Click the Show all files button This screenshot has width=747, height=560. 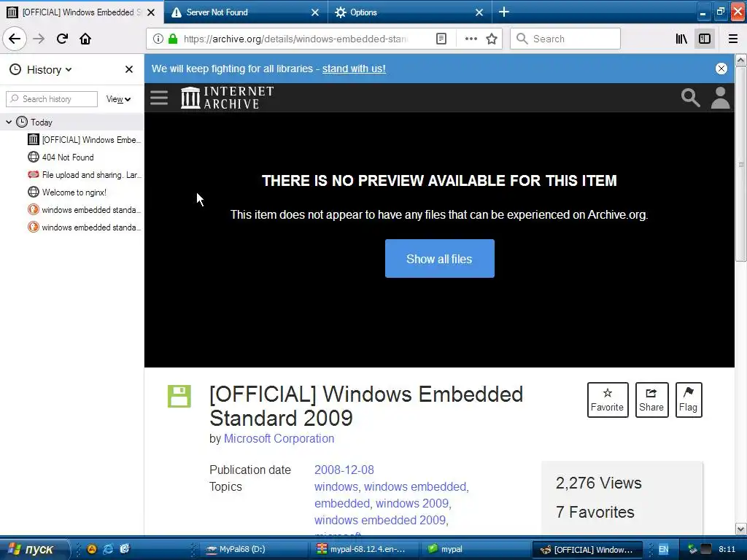point(439,259)
